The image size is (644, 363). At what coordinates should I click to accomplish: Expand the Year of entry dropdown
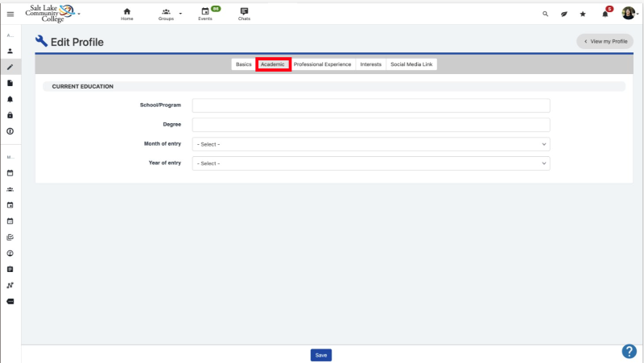370,163
